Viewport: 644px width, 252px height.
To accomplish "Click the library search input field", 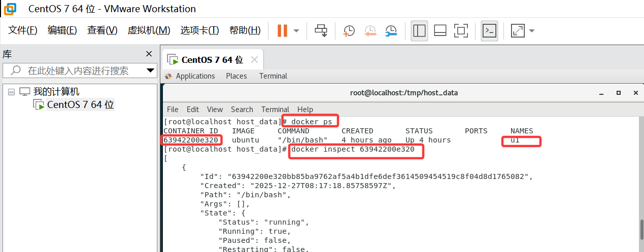I will (80, 70).
